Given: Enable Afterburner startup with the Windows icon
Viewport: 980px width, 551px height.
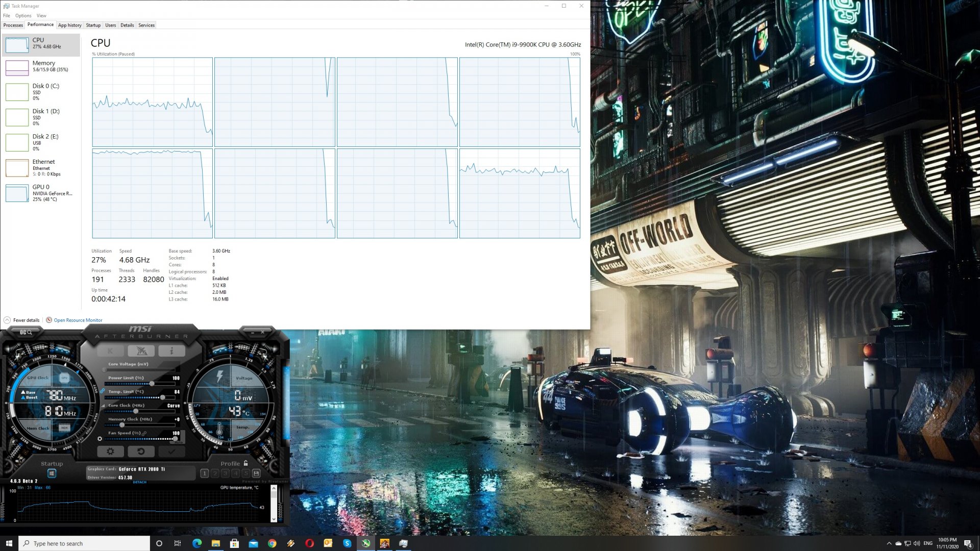Looking at the screenshot, I should [51, 473].
